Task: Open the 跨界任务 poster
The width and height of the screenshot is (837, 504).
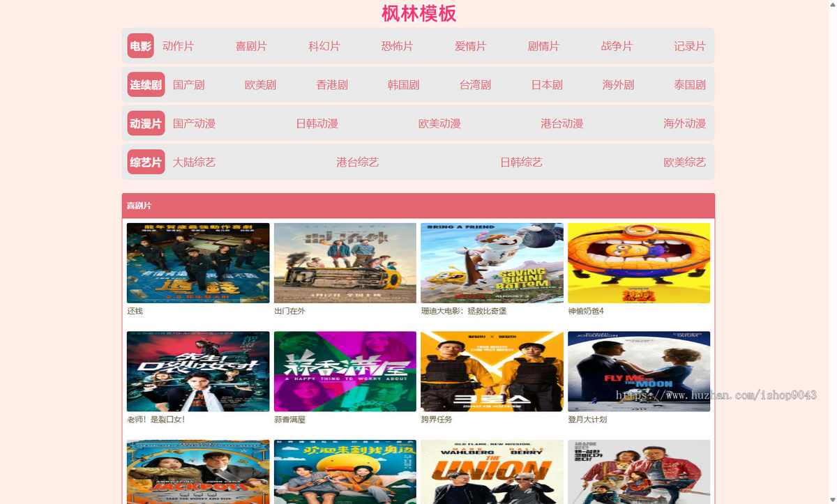Action: tap(492, 372)
